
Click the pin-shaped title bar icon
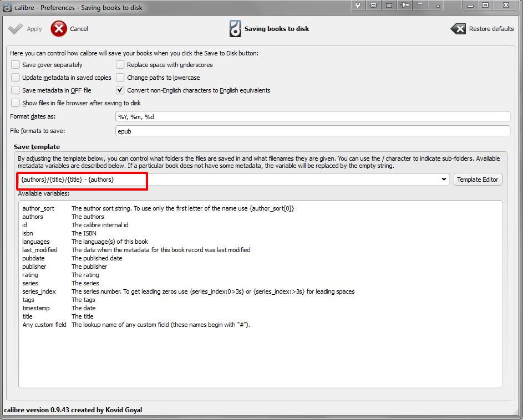click(405, 6)
